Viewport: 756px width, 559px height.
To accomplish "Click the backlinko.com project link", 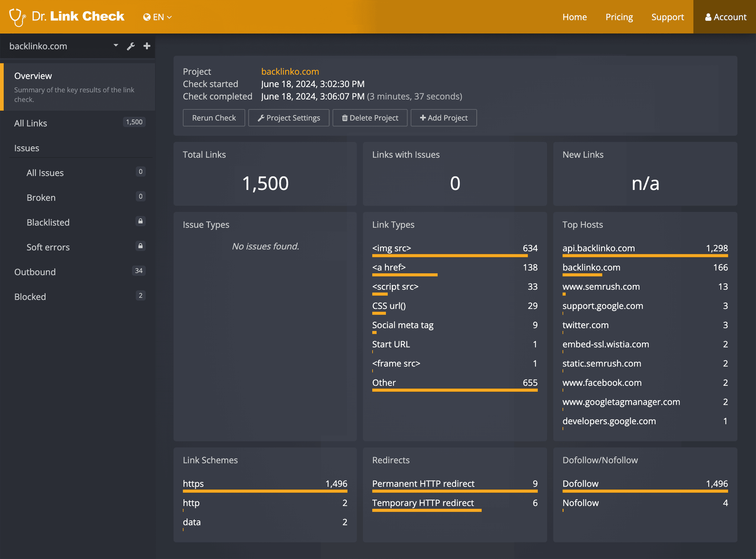I will coord(290,71).
